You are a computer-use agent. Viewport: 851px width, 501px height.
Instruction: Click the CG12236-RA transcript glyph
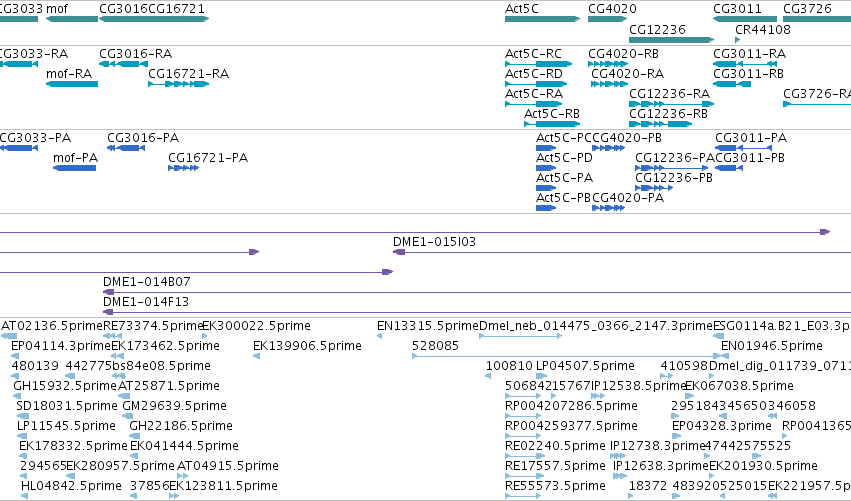[671, 104]
